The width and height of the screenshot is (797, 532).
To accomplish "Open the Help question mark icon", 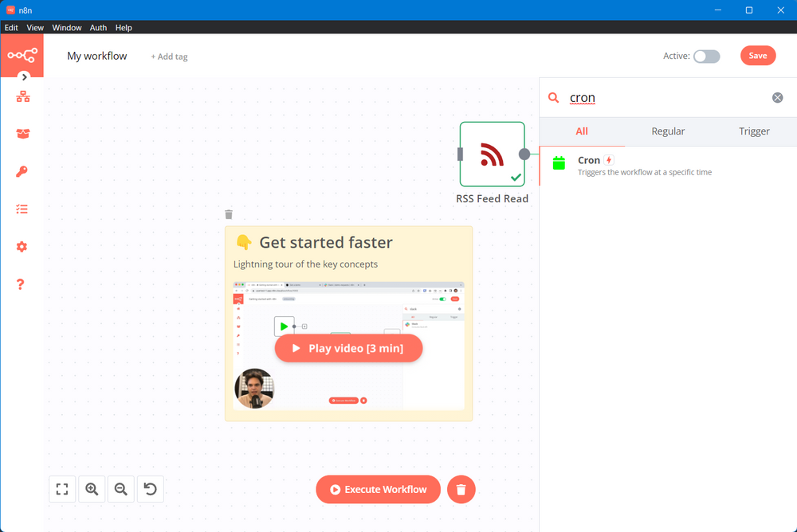I will (x=22, y=284).
